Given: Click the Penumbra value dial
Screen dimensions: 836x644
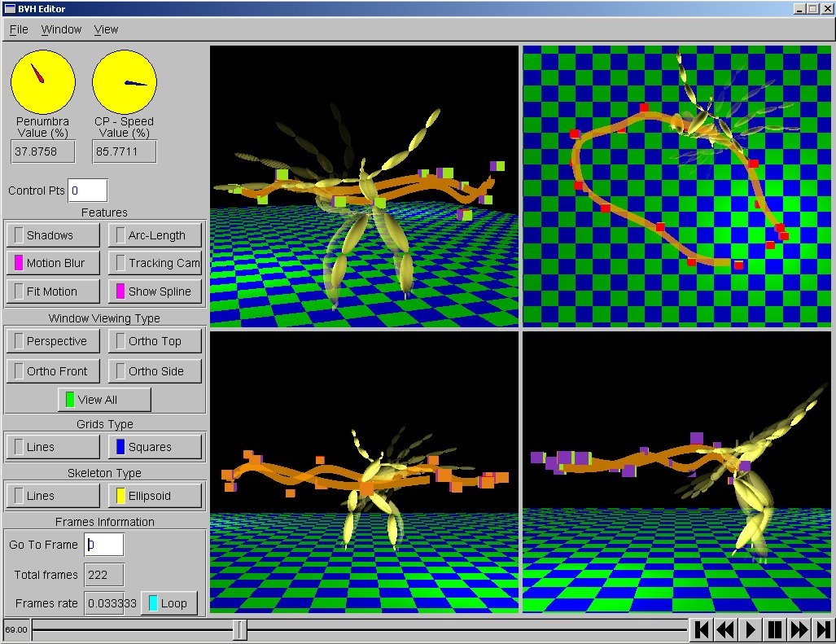Looking at the screenshot, I should 43,81.
